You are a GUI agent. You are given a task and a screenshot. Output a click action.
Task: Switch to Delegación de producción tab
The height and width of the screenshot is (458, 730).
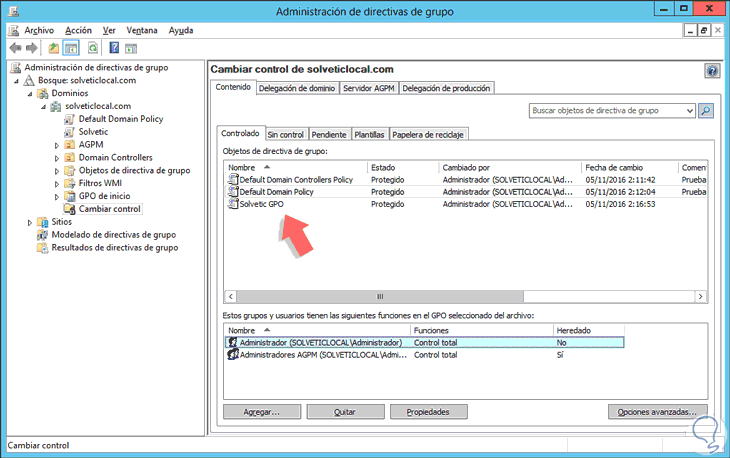446,88
